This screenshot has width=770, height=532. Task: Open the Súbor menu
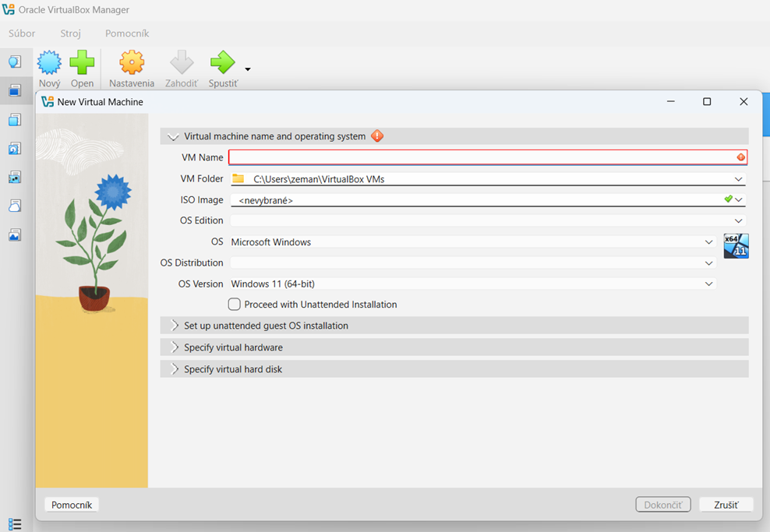pos(22,33)
